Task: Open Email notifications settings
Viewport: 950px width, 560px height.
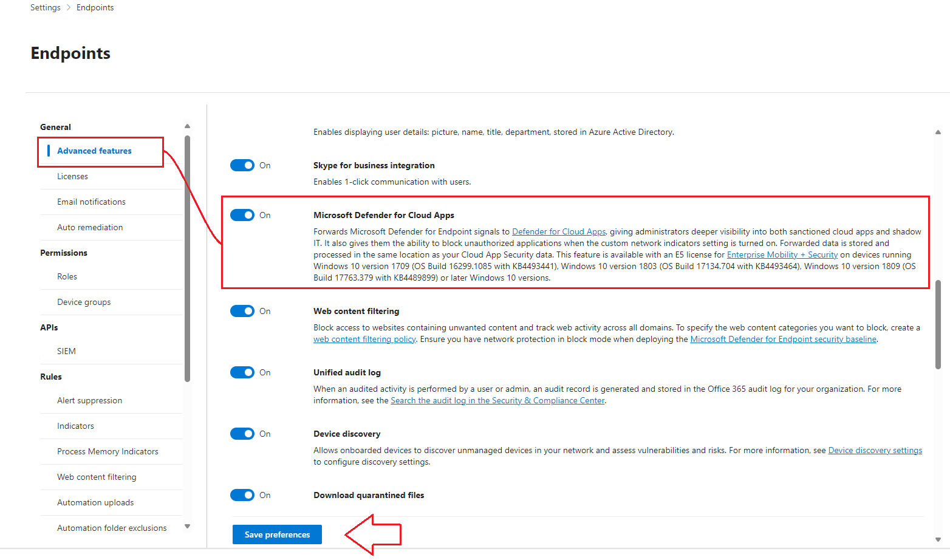Action: pos(91,202)
